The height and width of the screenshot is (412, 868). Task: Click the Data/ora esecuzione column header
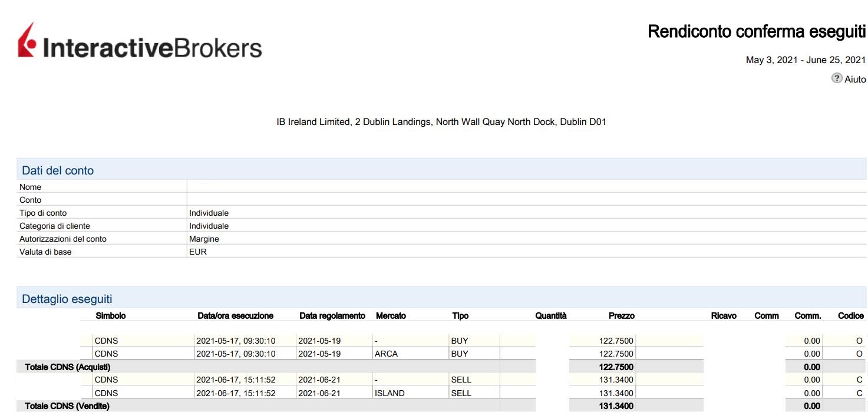[x=236, y=316]
